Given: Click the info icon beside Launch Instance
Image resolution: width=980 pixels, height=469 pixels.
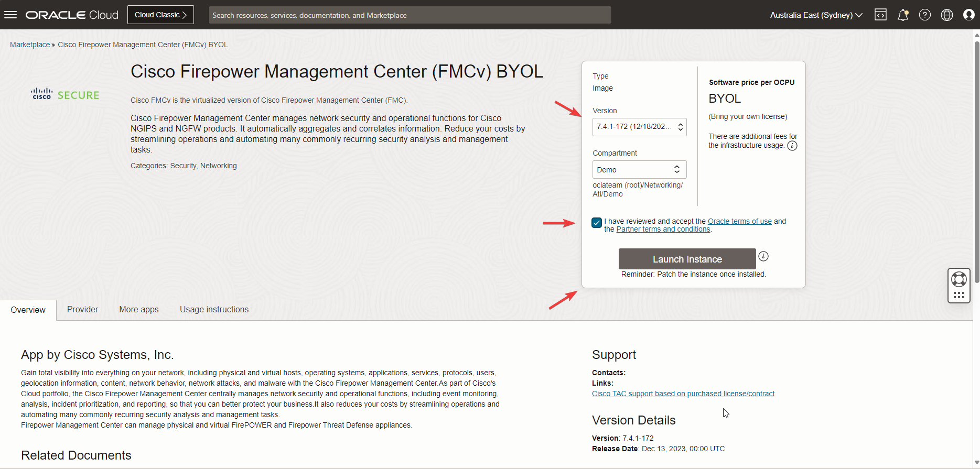Looking at the screenshot, I should [763, 256].
